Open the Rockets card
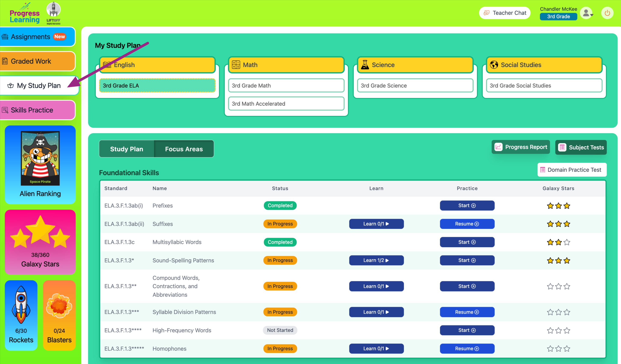This screenshot has height=364, width=621. point(21,315)
